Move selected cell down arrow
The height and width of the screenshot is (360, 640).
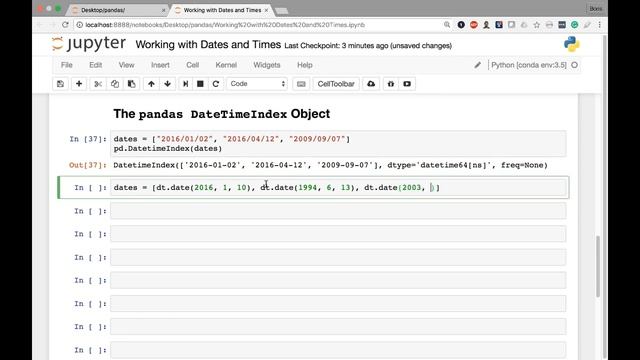tap(167, 84)
